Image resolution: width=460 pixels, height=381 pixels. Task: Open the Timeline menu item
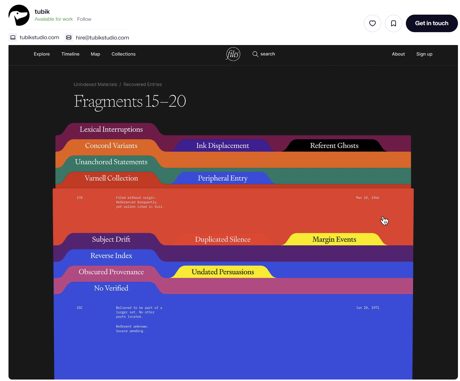70,54
